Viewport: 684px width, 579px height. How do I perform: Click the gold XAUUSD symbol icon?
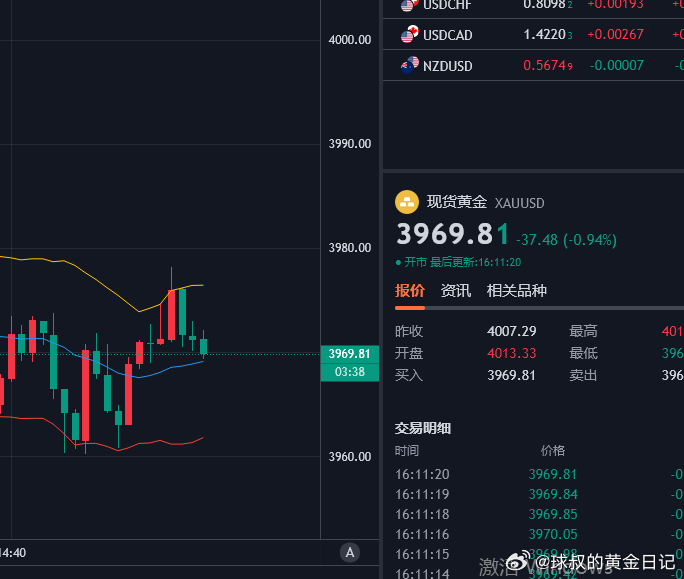[x=407, y=202]
